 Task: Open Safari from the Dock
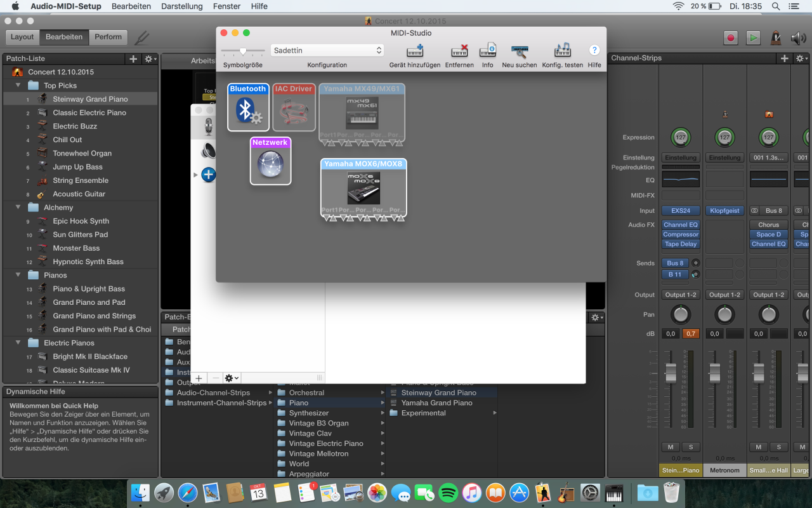pyautogui.click(x=187, y=493)
